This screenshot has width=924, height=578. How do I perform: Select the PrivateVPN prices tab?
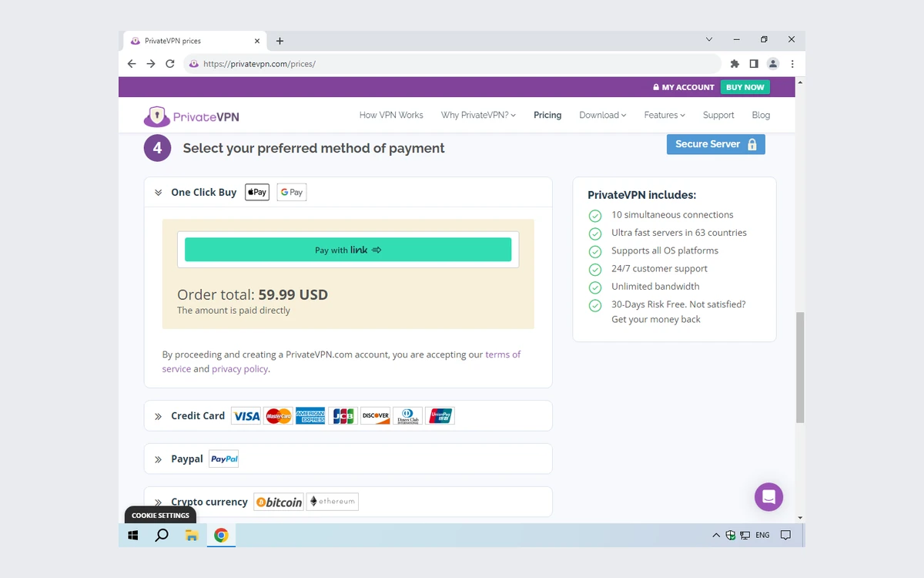[x=194, y=41]
